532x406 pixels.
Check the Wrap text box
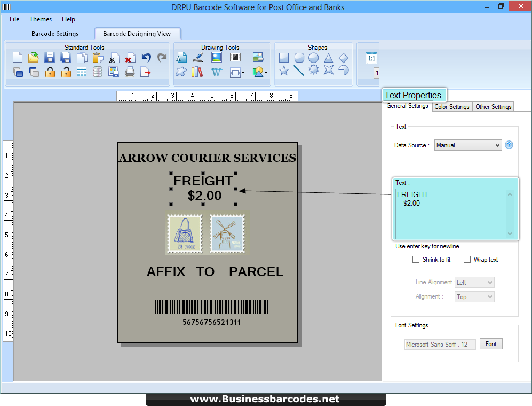point(469,259)
